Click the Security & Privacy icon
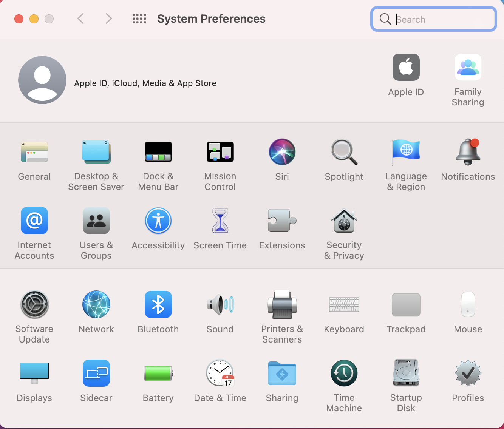Image resolution: width=504 pixels, height=429 pixels. tap(344, 221)
